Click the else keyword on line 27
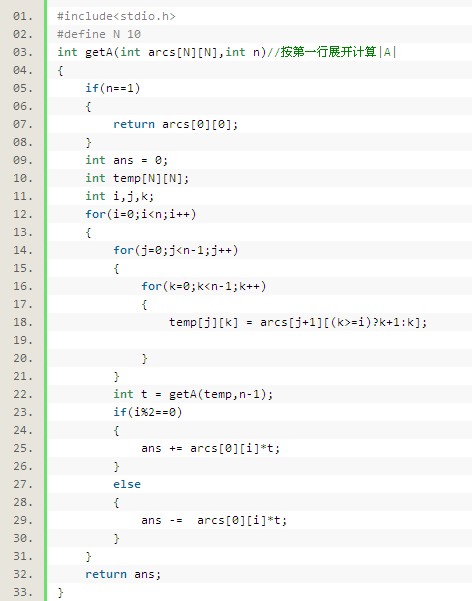The height and width of the screenshot is (601, 472). click(x=127, y=484)
